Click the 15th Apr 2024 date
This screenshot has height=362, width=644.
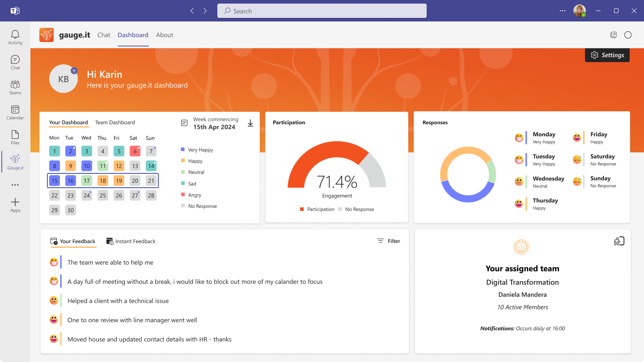tap(214, 127)
